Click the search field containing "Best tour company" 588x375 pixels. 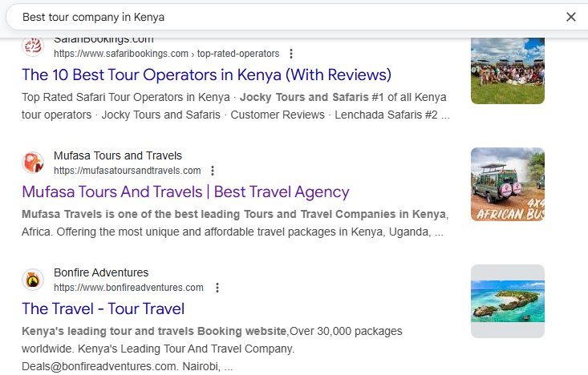click(x=281, y=17)
